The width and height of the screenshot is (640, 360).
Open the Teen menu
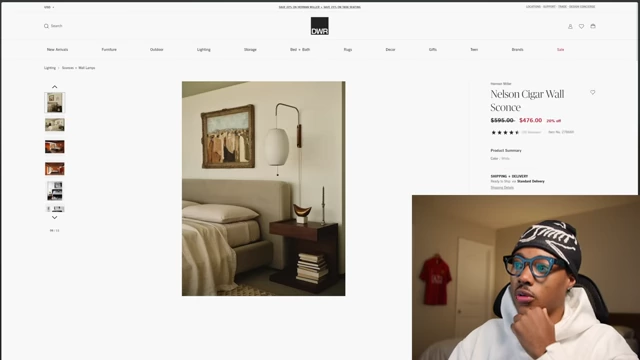(474, 49)
